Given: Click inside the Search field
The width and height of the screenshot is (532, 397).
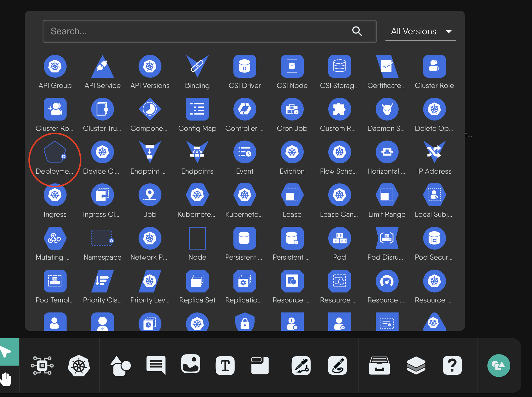Looking at the screenshot, I should click(x=171, y=31).
